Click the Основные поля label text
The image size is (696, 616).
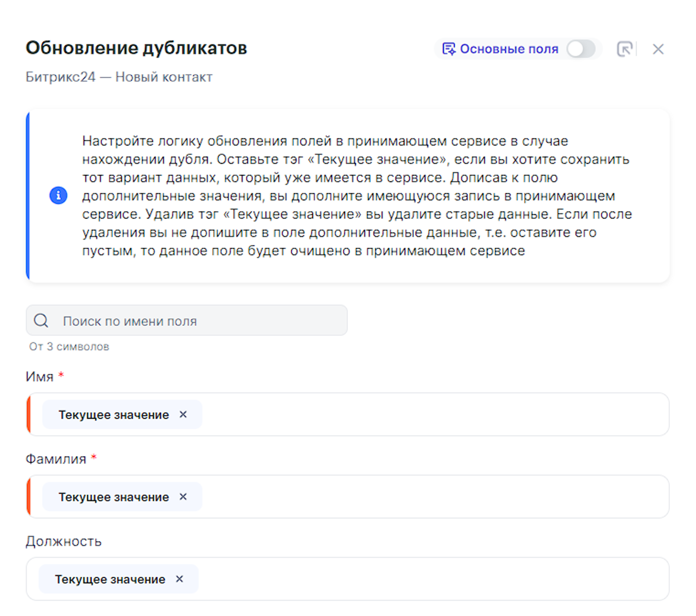[509, 49]
